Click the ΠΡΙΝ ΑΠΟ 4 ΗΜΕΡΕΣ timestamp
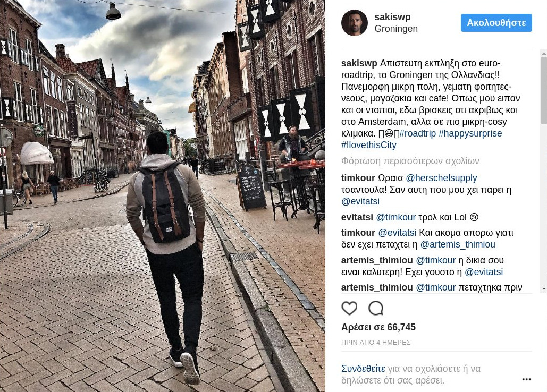 376,343
